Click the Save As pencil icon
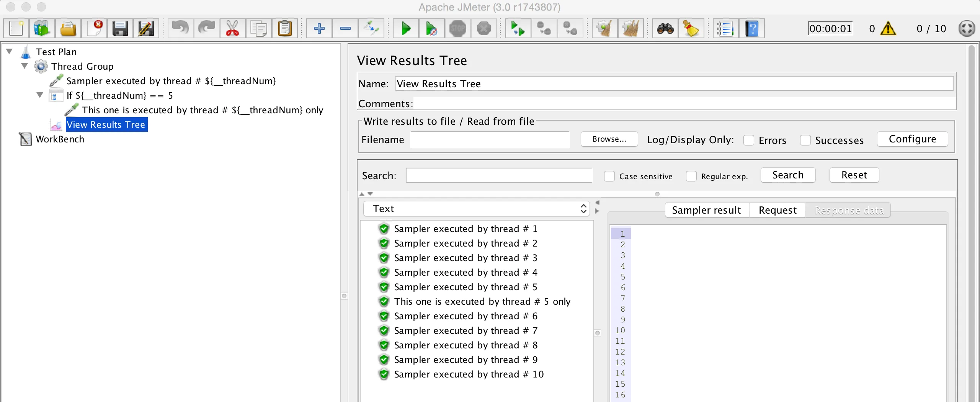The image size is (980, 402). [146, 28]
